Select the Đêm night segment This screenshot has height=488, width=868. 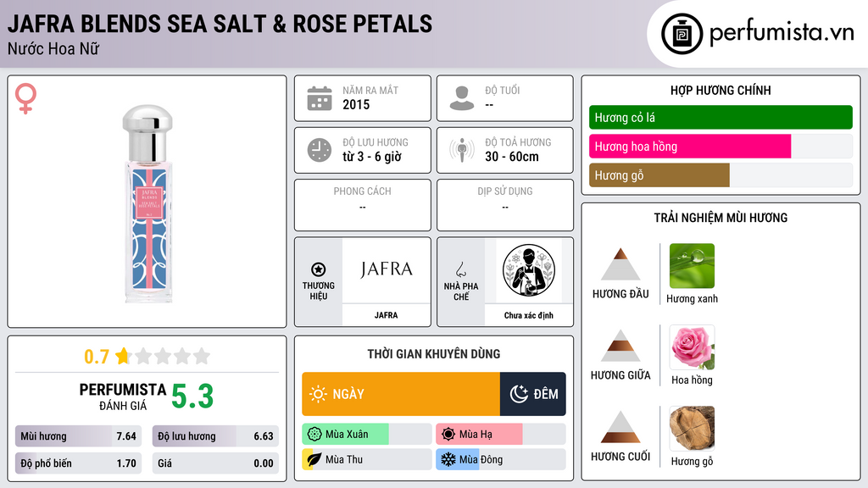tap(532, 394)
